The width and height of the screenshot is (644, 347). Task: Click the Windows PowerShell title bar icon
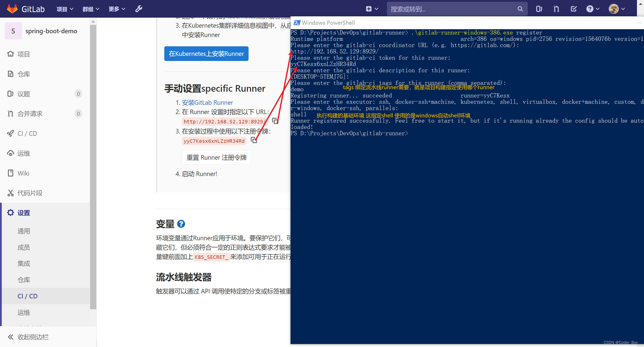[297, 23]
